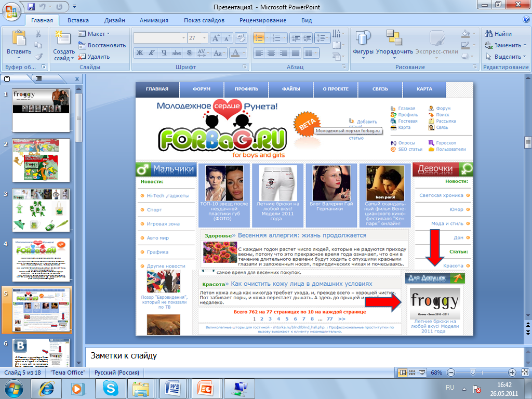This screenshot has width=532, height=399.
Task: Cut selection with the scissors icon
Action: click(38, 34)
